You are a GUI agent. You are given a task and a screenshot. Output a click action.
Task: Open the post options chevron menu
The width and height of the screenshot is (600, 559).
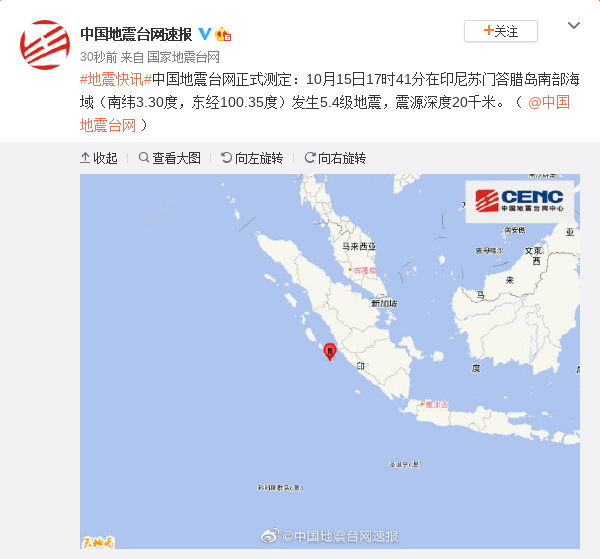coord(574,26)
